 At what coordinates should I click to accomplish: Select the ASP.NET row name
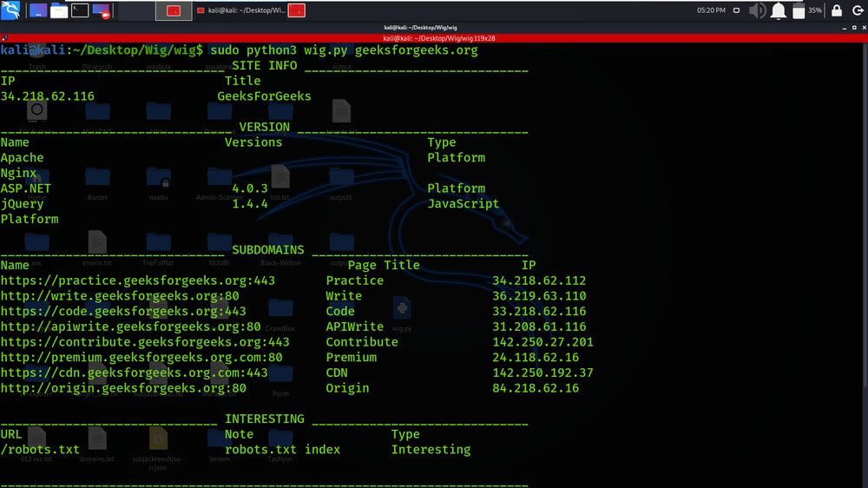[x=25, y=188]
